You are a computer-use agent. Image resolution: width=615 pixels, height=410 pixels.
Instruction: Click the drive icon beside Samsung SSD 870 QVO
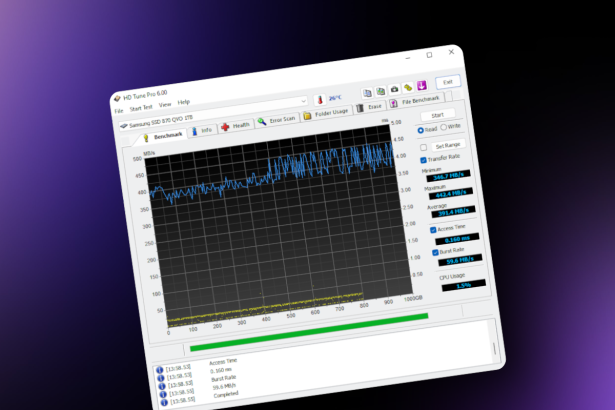point(124,126)
